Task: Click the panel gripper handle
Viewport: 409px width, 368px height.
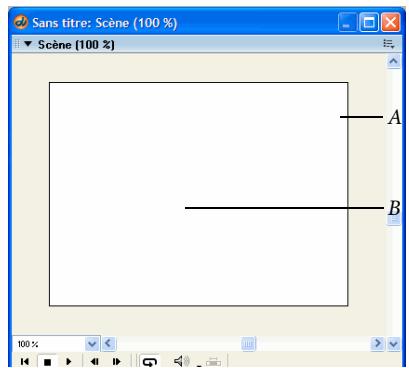Action: pyautogui.click(x=17, y=44)
